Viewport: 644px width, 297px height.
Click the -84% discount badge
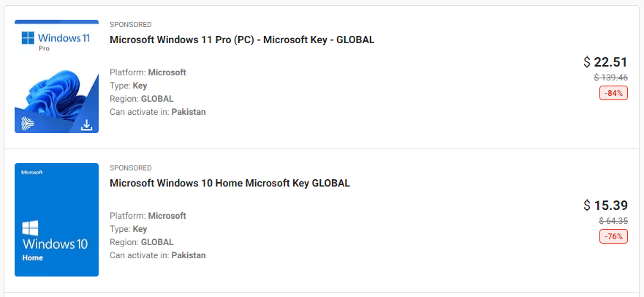pyautogui.click(x=613, y=93)
